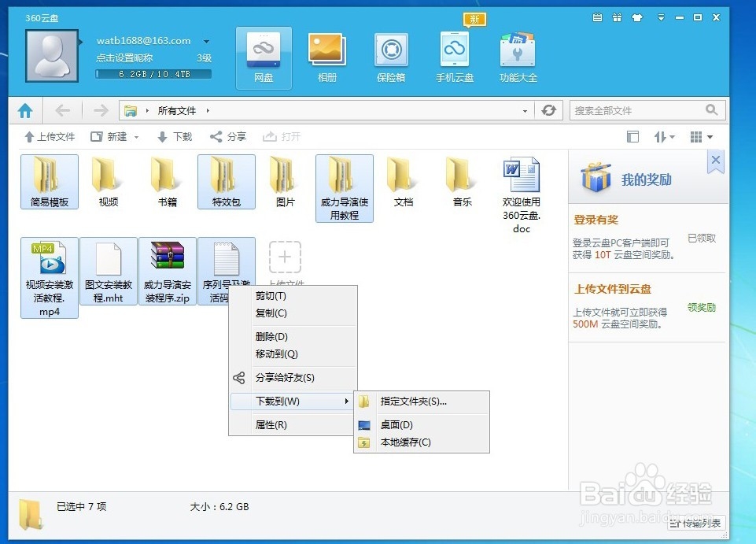This screenshot has height=544, width=756.
Task: Toggle the sidebar layout view icon
Action: click(x=632, y=136)
